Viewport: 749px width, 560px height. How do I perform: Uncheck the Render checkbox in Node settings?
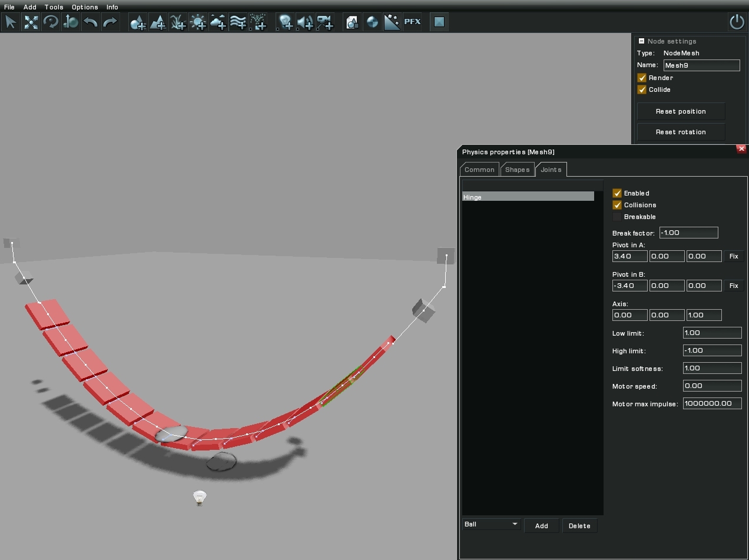[642, 78]
